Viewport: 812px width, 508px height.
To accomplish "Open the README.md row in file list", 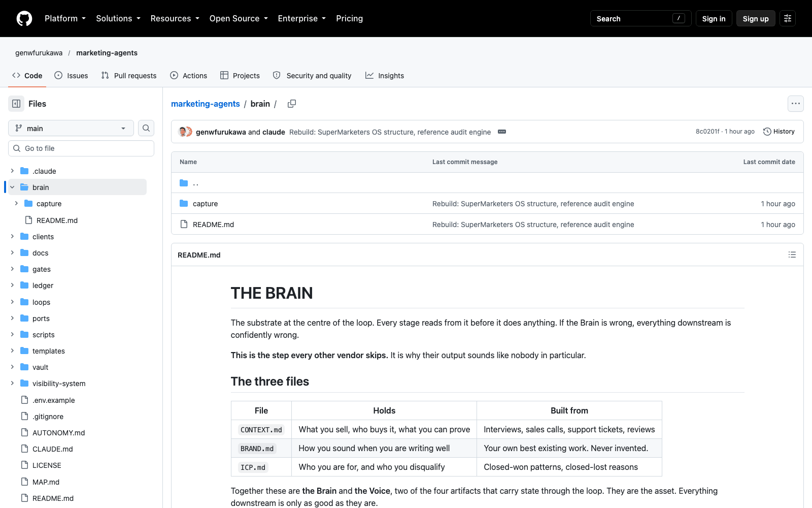I will click(x=487, y=225).
